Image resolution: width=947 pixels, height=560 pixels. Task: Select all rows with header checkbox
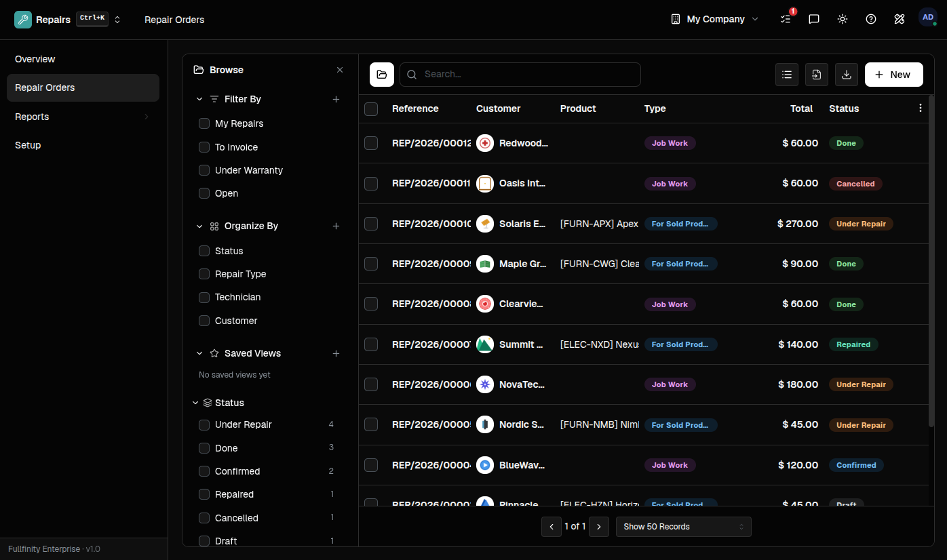[x=371, y=109]
